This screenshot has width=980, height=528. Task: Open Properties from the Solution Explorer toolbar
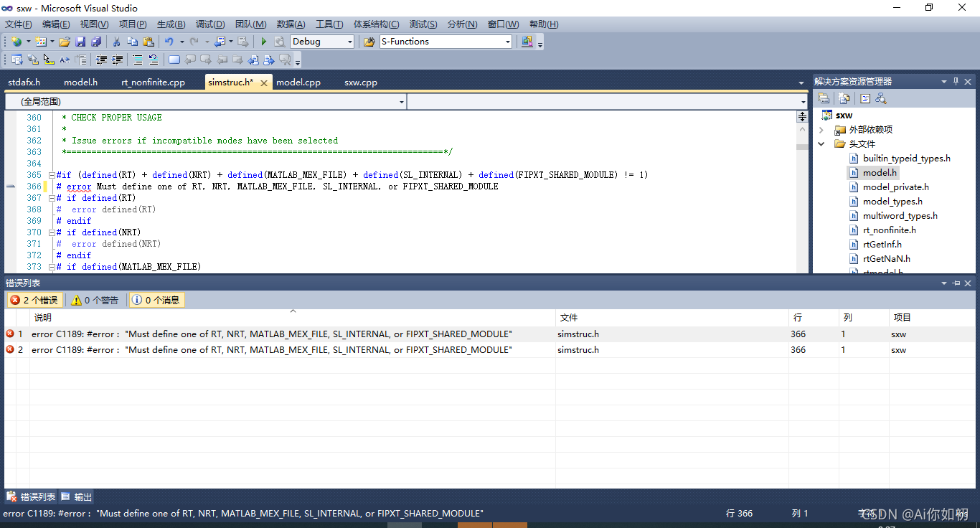pyautogui.click(x=824, y=98)
